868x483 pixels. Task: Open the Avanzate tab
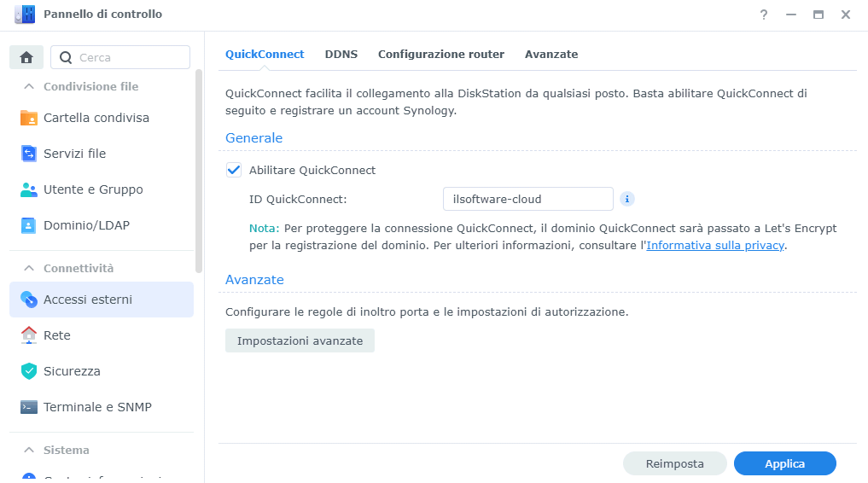[x=551, y=55]
